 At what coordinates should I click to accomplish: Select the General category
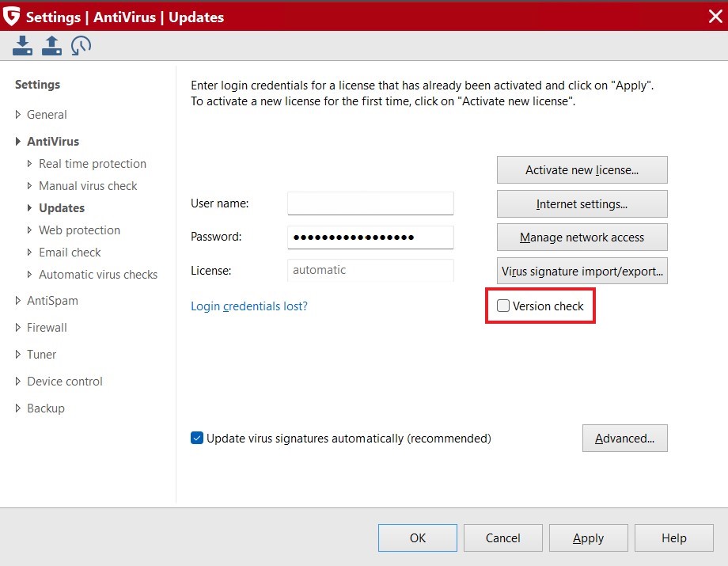pos(47,114)
